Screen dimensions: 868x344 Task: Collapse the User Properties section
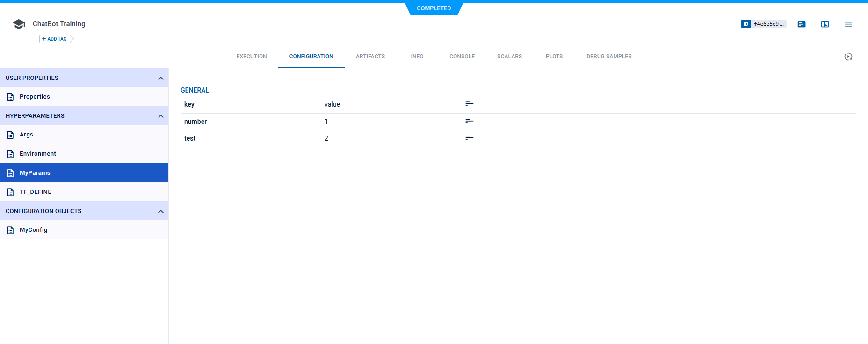161,78
